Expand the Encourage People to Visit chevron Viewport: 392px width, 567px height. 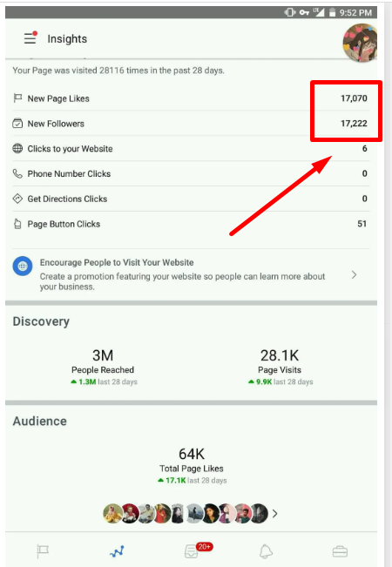[x=354, y=275]
